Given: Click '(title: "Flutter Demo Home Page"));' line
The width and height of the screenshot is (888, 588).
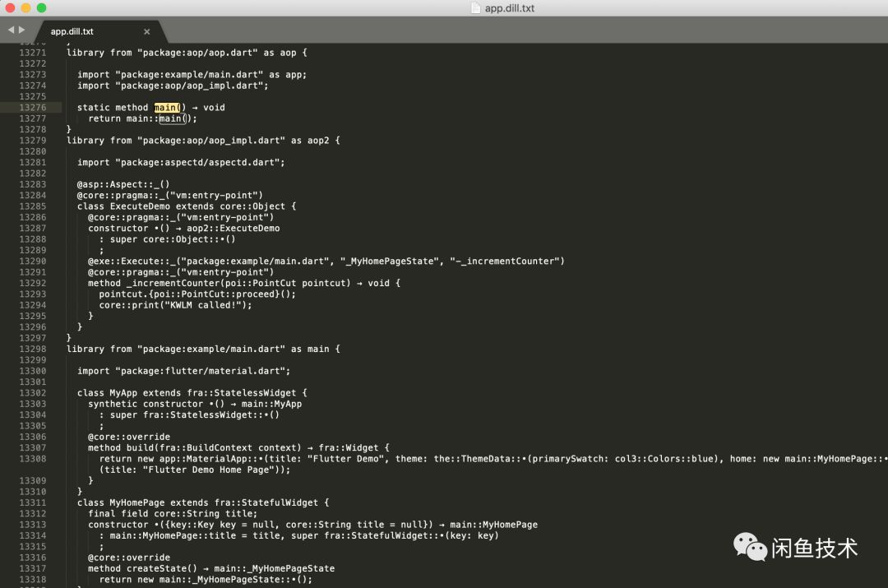Looking at the screenshot, I should (x=195, y=470).
